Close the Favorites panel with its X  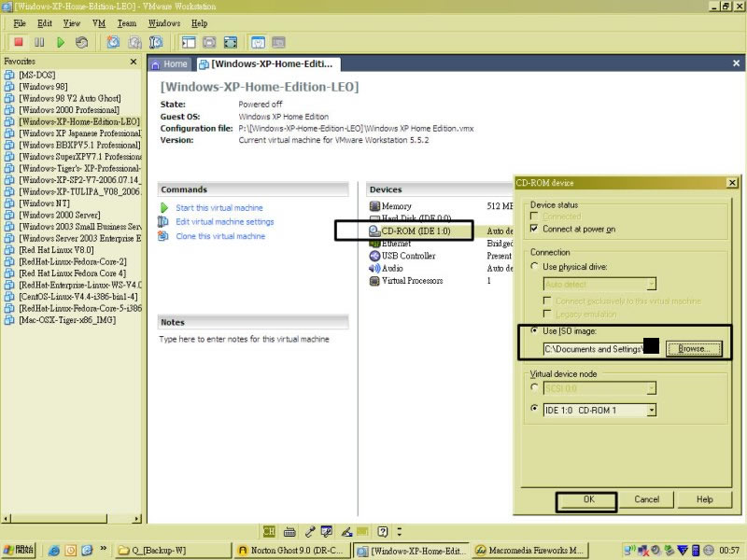pos(134,62)
